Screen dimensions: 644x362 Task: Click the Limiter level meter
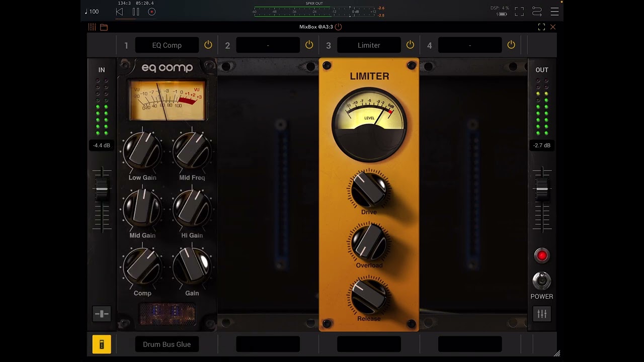pos(369,124)
